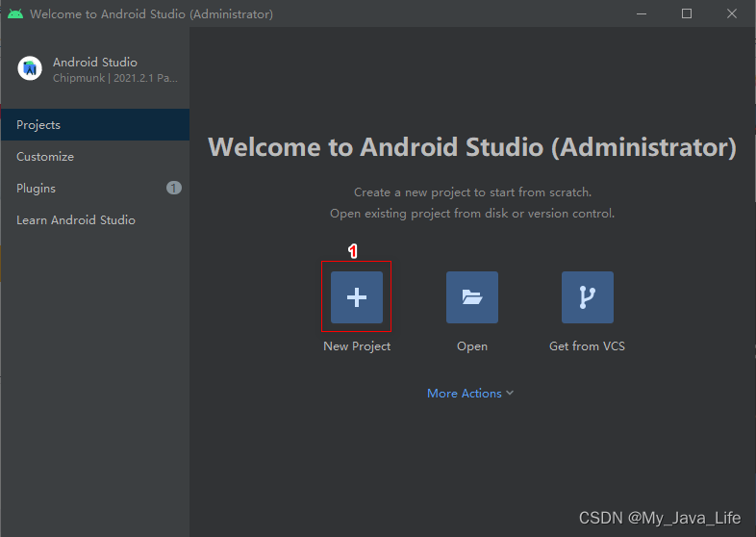The width and height of the screenshot is (756, 537).
Task: Close the Android Studio welcome window
Action: (732, 14)
